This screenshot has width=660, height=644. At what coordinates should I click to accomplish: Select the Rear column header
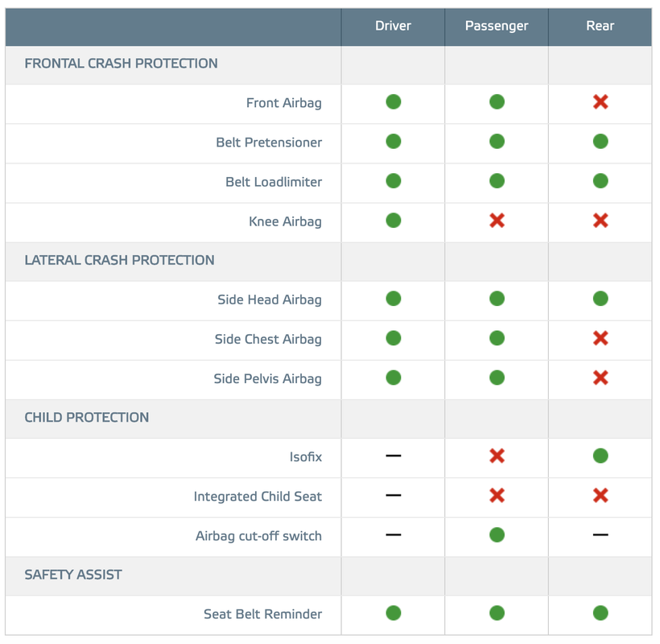point(600,26)
